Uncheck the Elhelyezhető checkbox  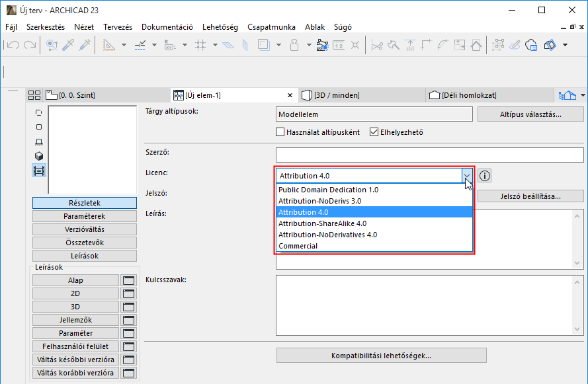coord(374,132)
